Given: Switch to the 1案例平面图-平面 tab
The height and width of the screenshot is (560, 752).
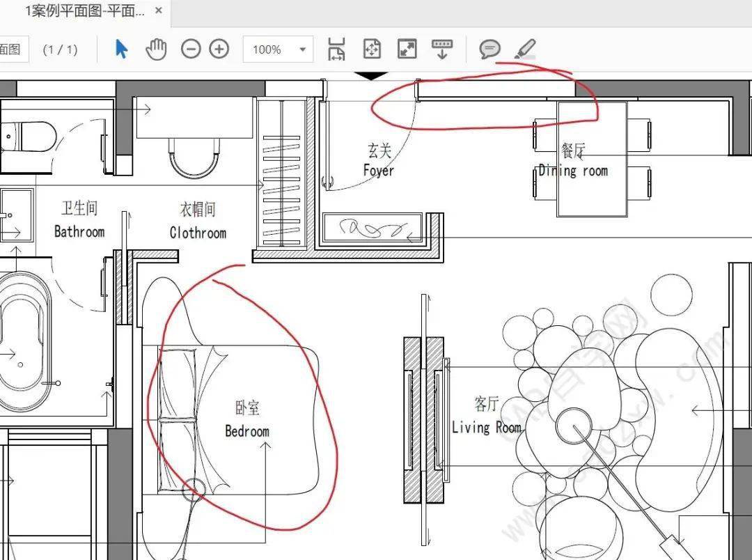Looking at the screenshot, I should tap(85, 10).
